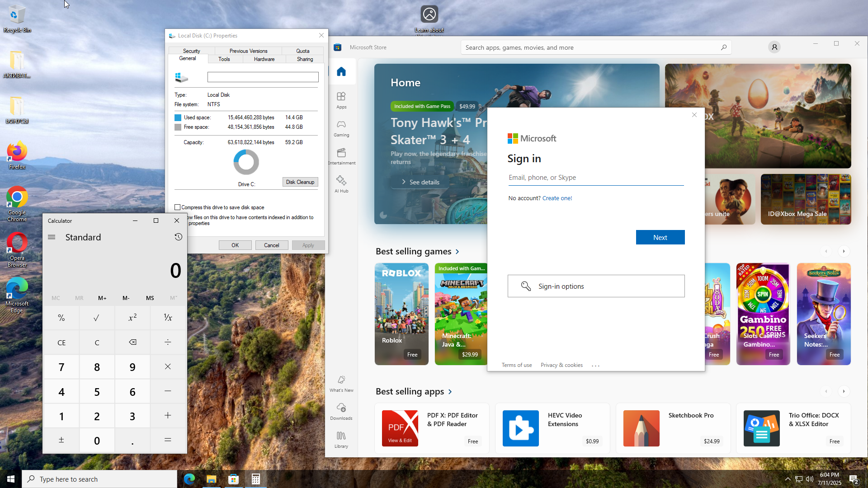Open Downloads in Store sidebar
This screenshot has height=488, width=868.
341,412
